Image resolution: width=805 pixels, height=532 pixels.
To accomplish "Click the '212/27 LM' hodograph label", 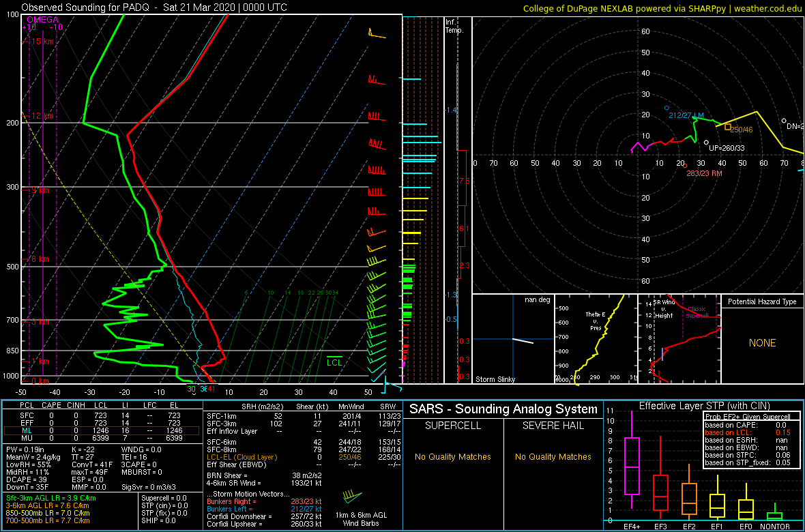I will (x=686, y=115).
